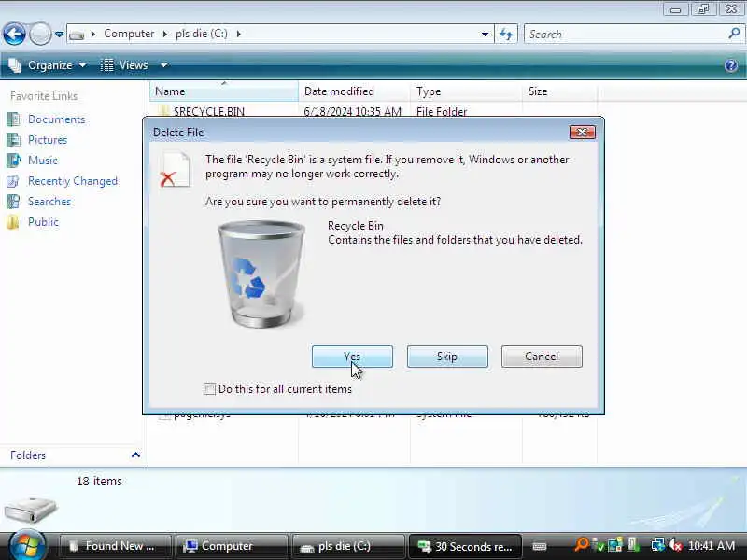Switch to 'pls die (C:)' taskbar window
The image size is (747, 560).
[348, 546]
